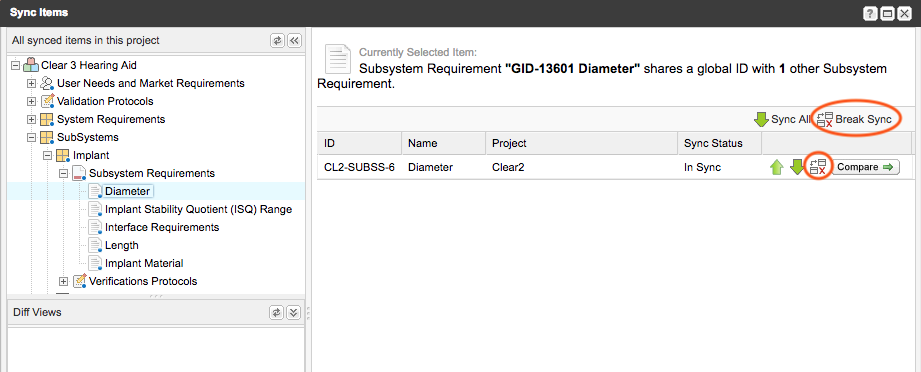Collapse the Diff Views panel with the double-down arrow
Viewport: 921px width, 372px height.
[x=294, y=313]
